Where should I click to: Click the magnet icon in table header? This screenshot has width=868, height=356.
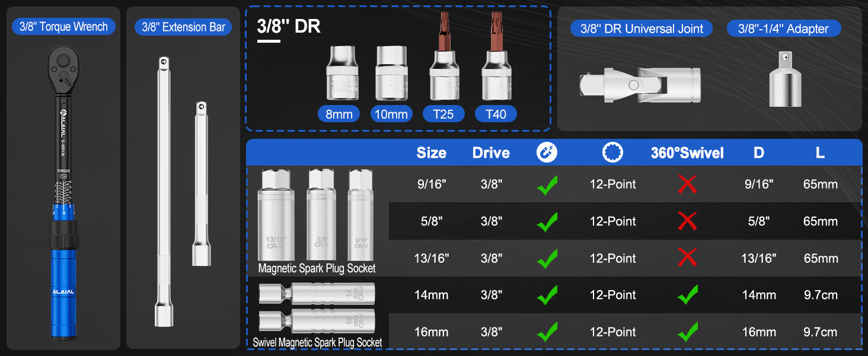tap(547, 152)
